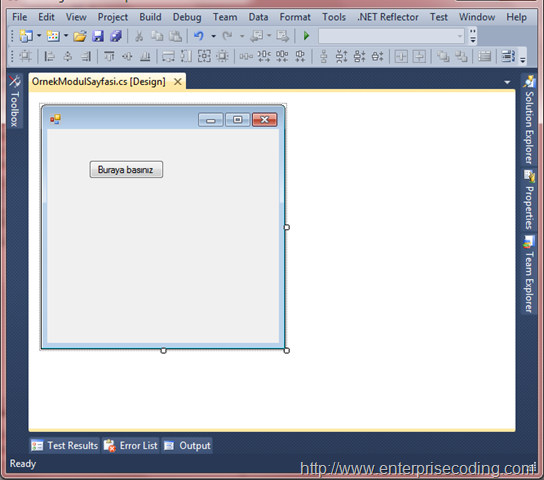Open the Layout toolbar options overflow arrow
This screenshot has width=544, height=480.
coord(522,57)
